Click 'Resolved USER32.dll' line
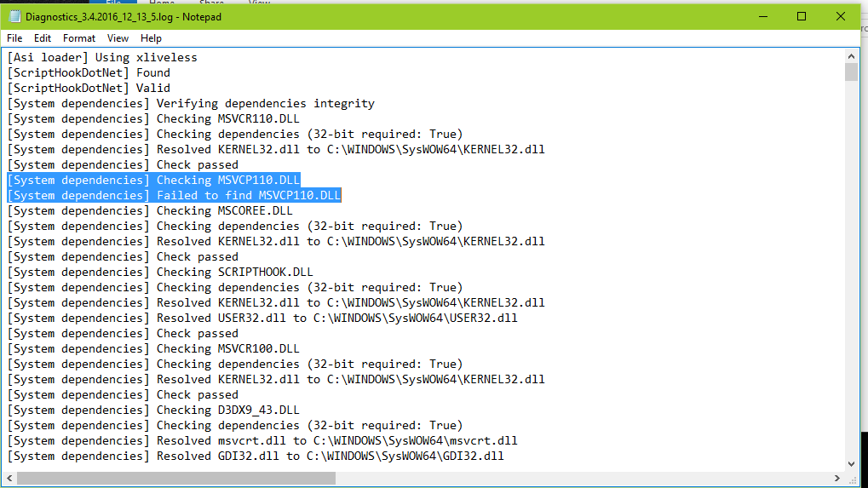This screenshot has height=488, width=868. 262,319
